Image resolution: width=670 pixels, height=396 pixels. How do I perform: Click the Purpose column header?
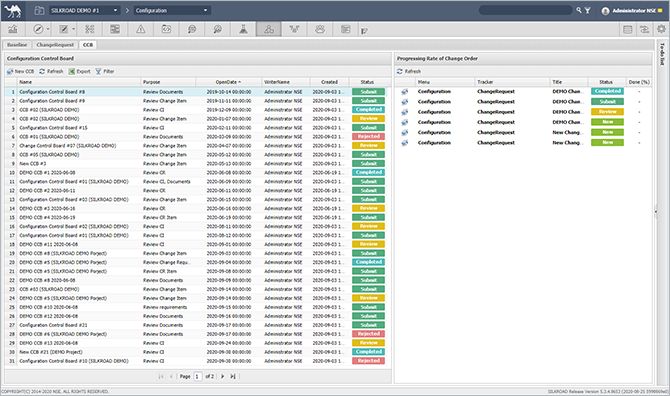[168, 82]
